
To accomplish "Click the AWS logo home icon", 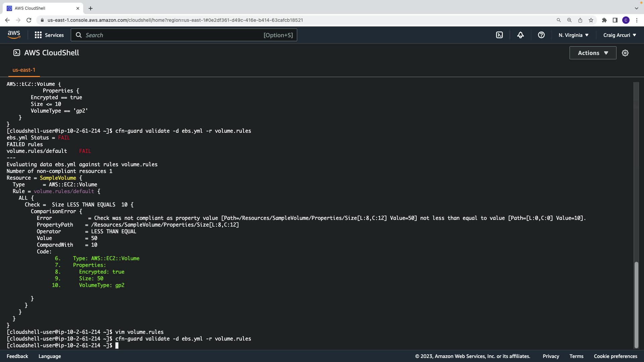I will [x=14, y=35].
